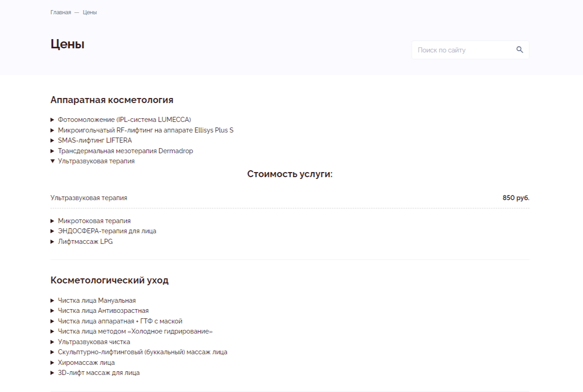Screen dimensions: 583x392
Task: Expand the 'Лифтмассаж LPG' item
Action: click(x=85, y=242)
